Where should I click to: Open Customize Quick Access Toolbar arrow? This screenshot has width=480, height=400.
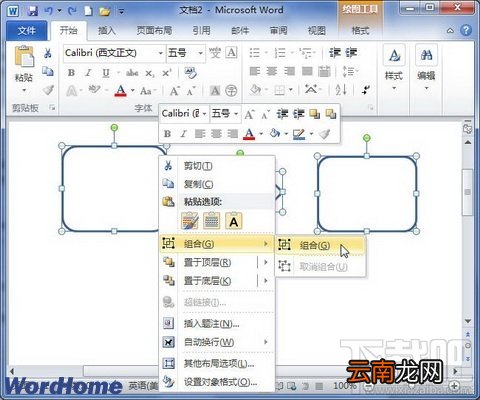coord(121,12)
